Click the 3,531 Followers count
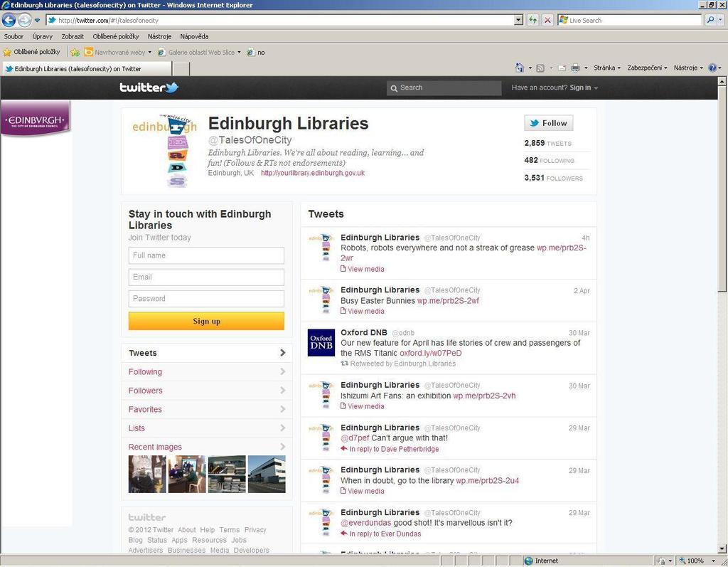Screen dimensions: 728x567 coord(553,178)
